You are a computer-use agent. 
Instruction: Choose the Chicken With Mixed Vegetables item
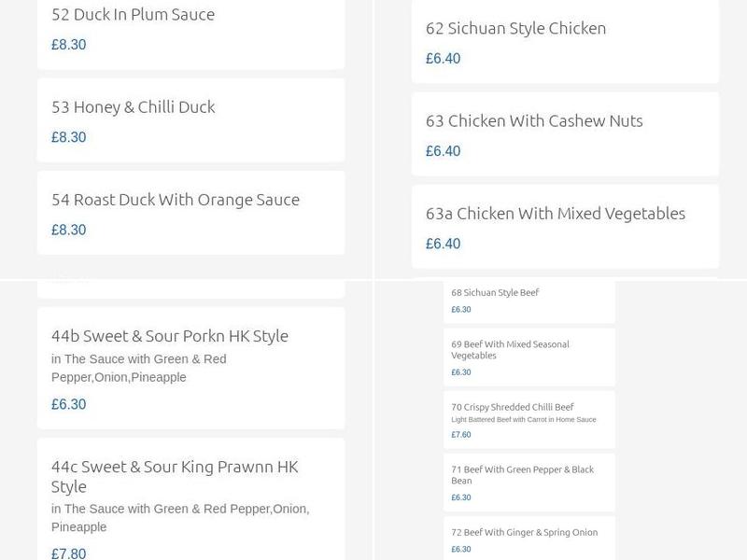pyautogui.click(x=552, y=213)
